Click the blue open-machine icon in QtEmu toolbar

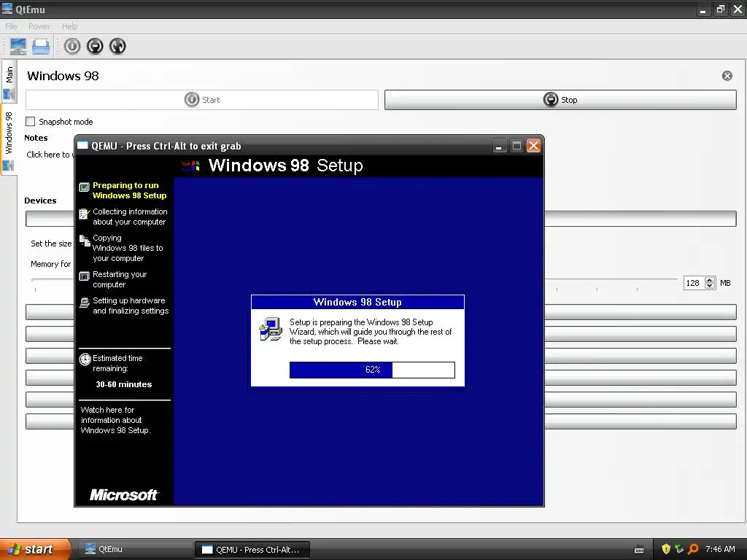tap(41, 46)
